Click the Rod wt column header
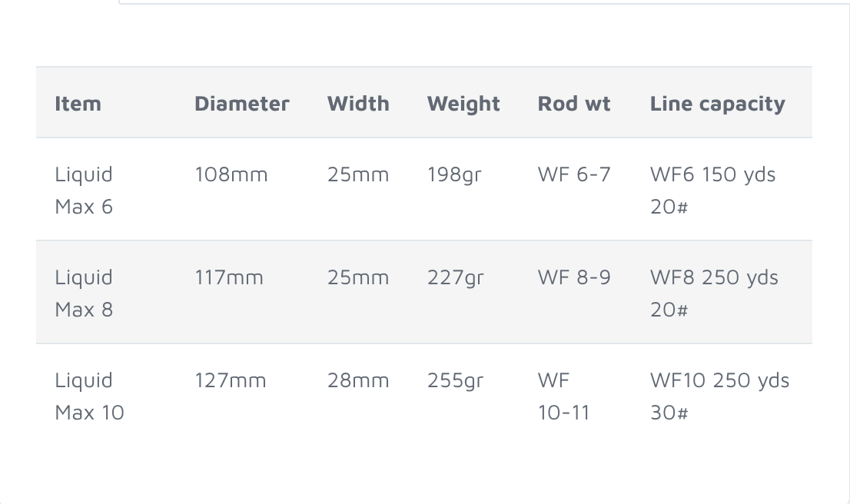 click(574, 104)
